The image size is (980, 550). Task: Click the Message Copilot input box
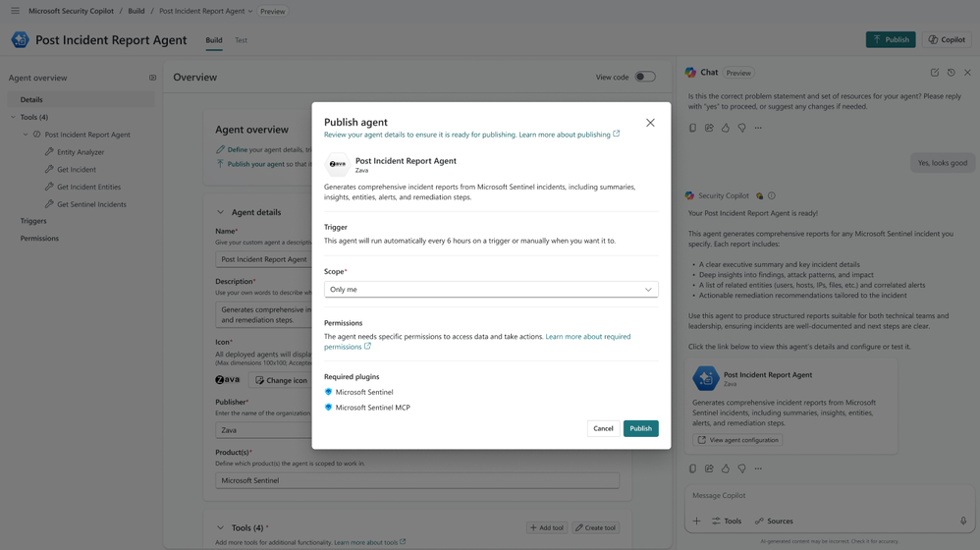click(828, 496)
